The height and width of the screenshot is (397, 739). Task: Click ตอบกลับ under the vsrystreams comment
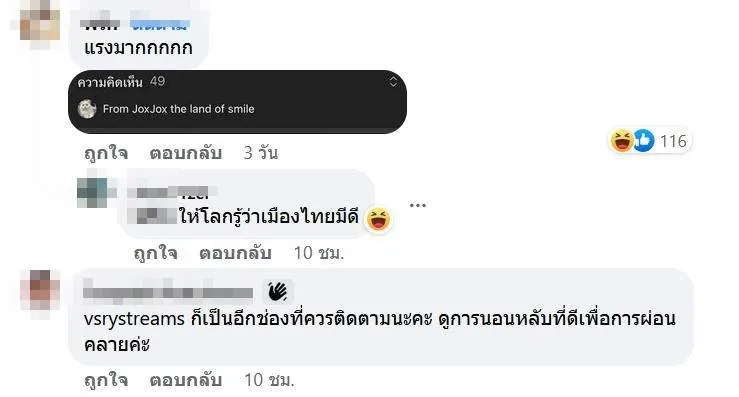pos(186,380)
